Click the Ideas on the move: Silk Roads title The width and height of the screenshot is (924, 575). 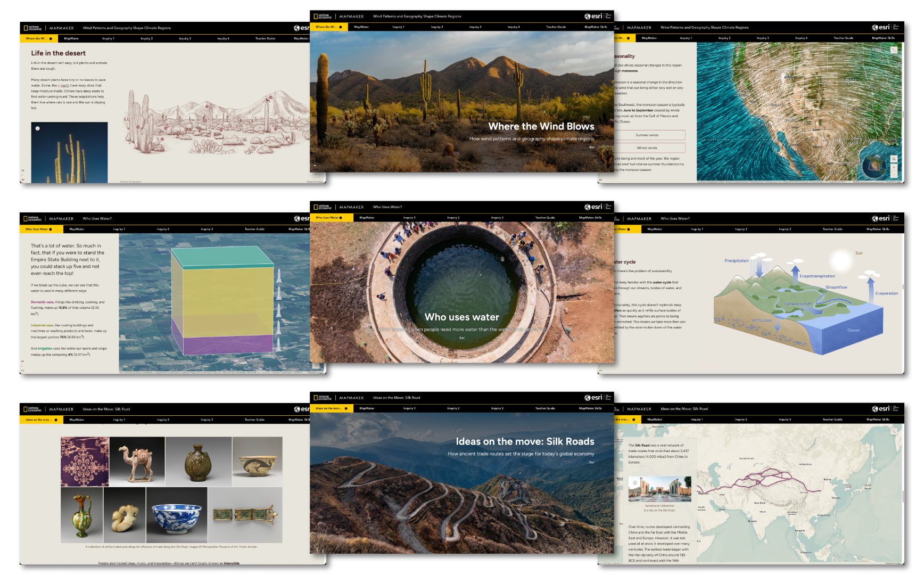coord(525,441)
